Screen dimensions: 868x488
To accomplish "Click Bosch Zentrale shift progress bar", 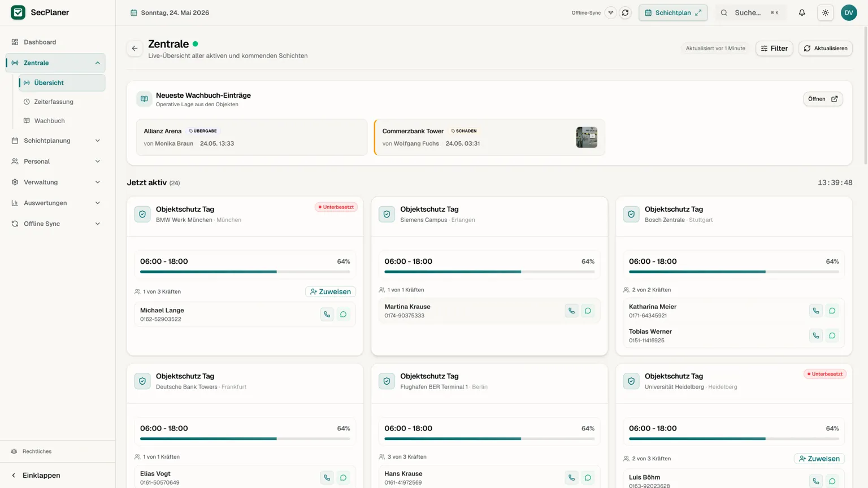I will [734, 272].
